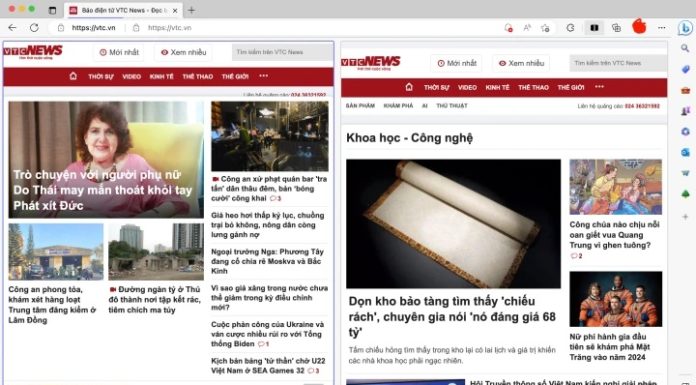Viewport: 696px width, 385px height.
Task: Open article about Ukraine counterattack and Biden
Action: click(x=268, y=334)
